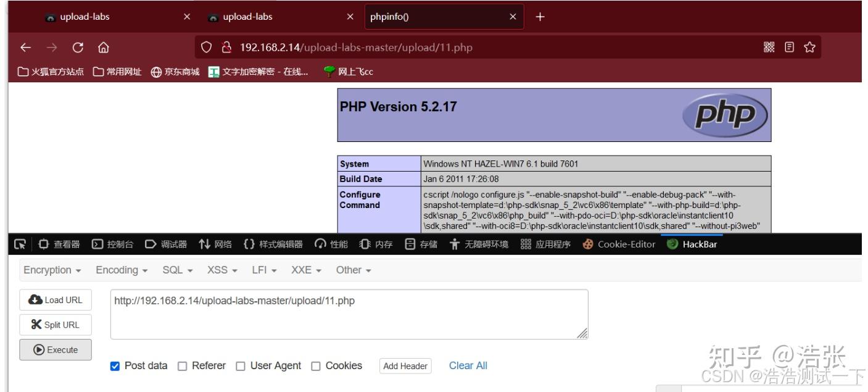Activate the devtools element picker icon

pyautogui.click(x=20, y=244)
